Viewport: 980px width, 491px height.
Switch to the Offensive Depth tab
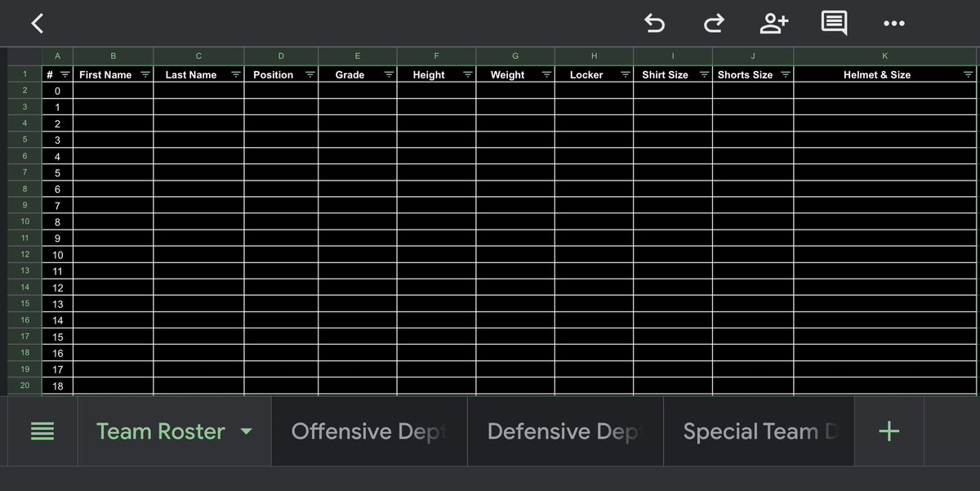pos(369,431)
